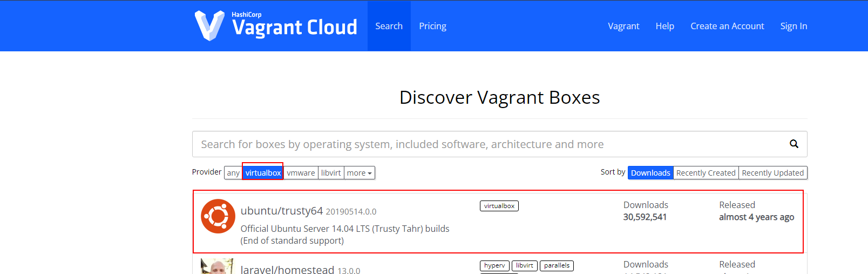Sort boxes by Downloads
Viewport: 868px width, 274px height.
point(650,173)
